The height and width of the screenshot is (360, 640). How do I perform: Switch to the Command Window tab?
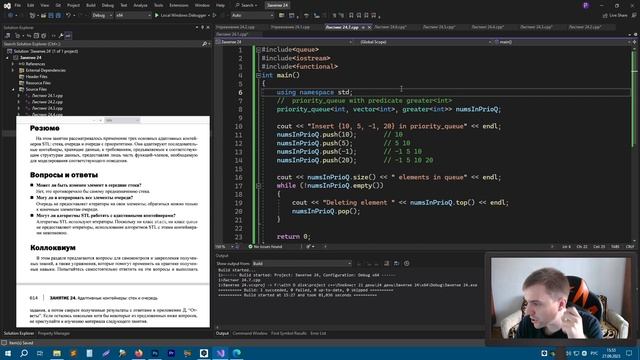(250, 333)
